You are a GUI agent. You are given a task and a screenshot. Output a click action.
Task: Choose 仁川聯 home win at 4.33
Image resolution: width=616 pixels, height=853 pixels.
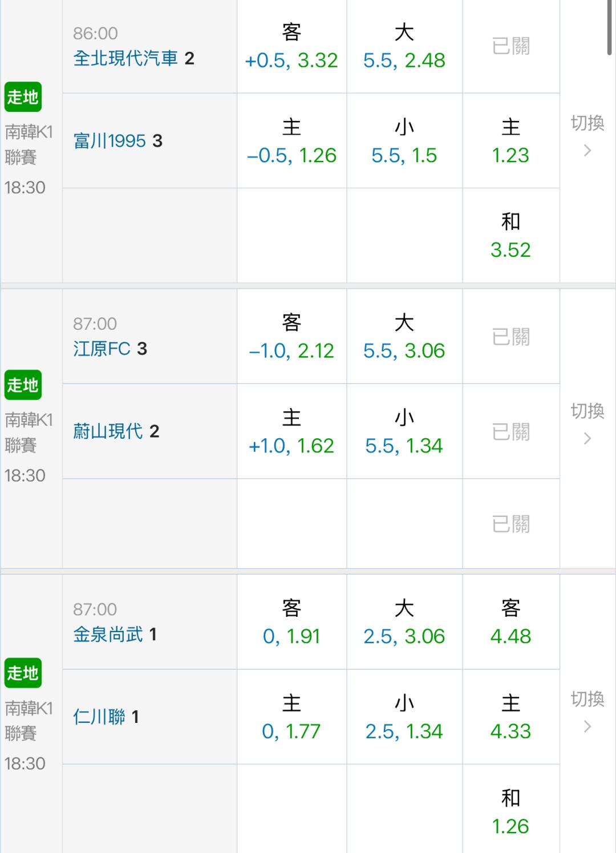[x=510, y=717]
